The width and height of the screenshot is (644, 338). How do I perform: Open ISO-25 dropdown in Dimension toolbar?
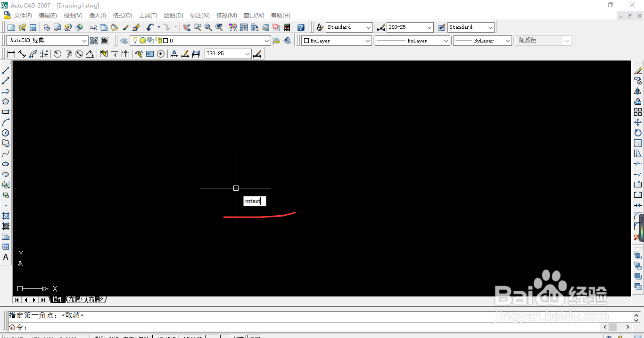[248, 54]
